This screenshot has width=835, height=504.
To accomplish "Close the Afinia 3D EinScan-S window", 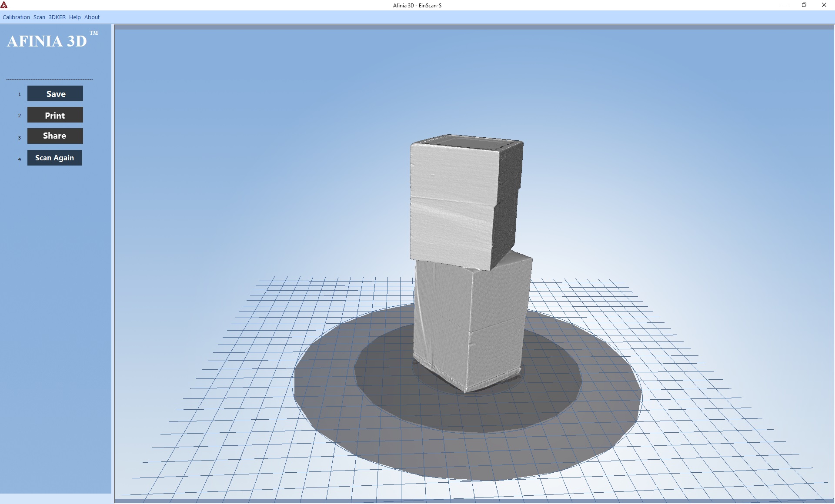I will [x=824, y=5].
